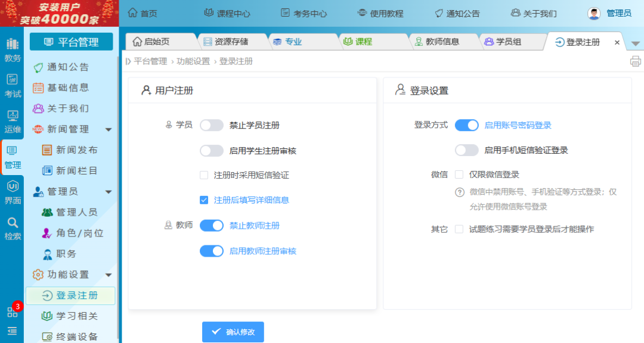Select the 考试 sidebar icon
Viewport: 644px width, 343px height.
(13, 86)
